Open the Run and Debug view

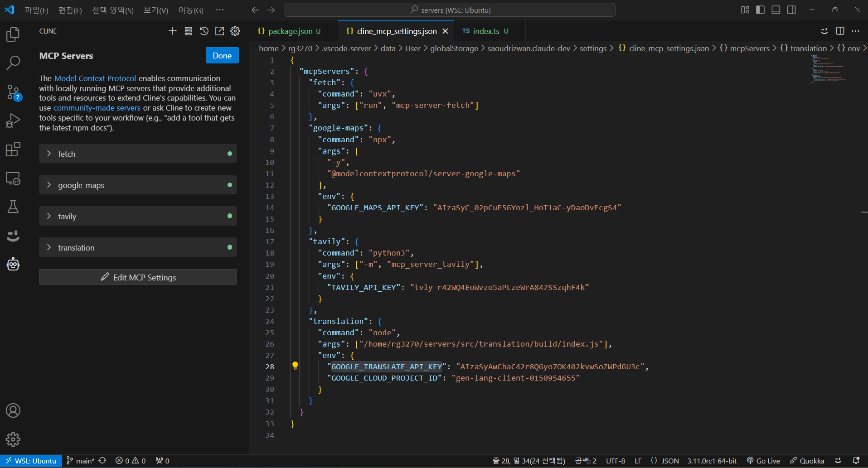(13, 121)
